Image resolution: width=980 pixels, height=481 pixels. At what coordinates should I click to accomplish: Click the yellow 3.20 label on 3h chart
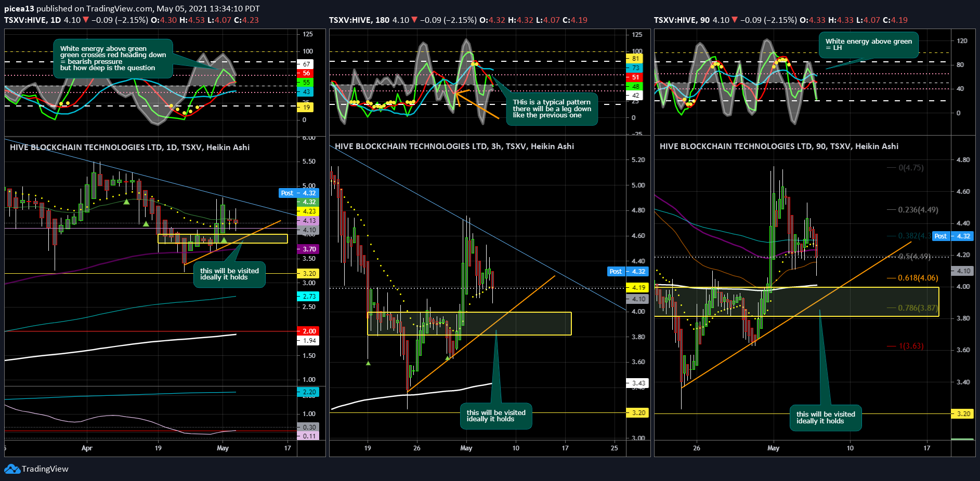637,413
